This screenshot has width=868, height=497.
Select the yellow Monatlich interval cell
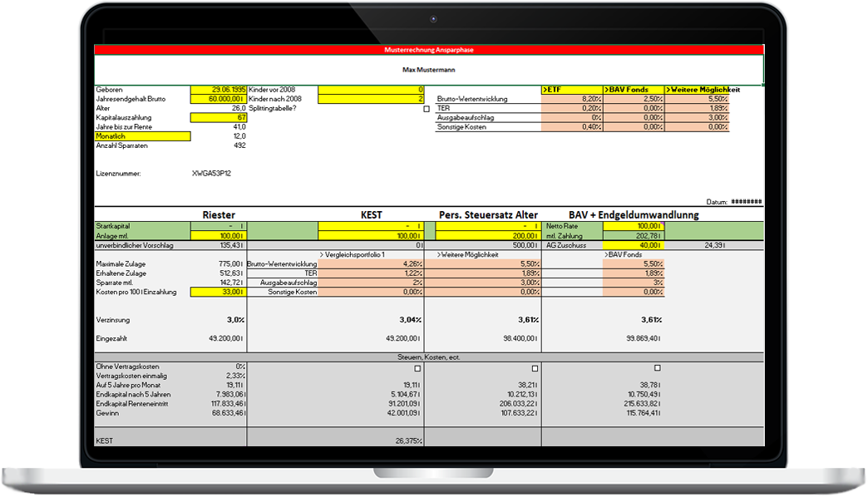click(142, 136)
